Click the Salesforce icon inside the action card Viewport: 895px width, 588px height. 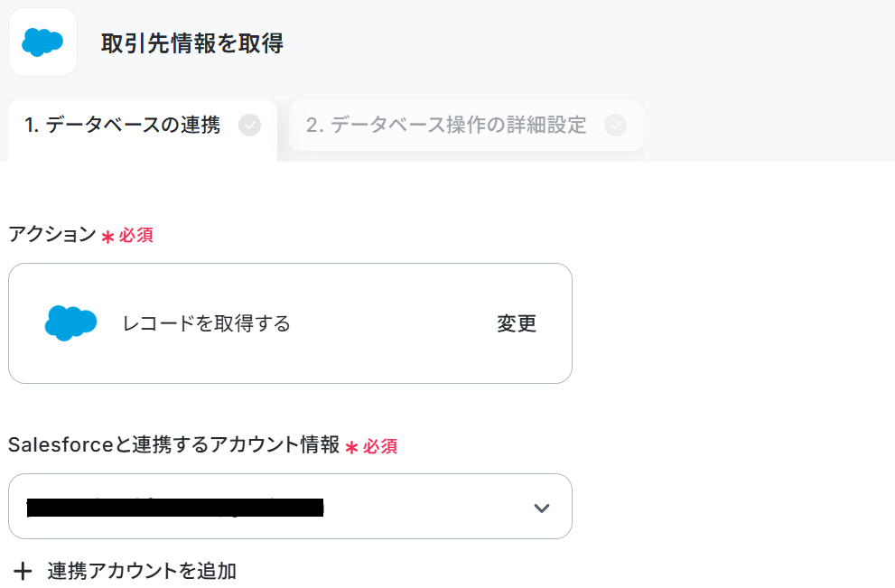click(70, 323)
